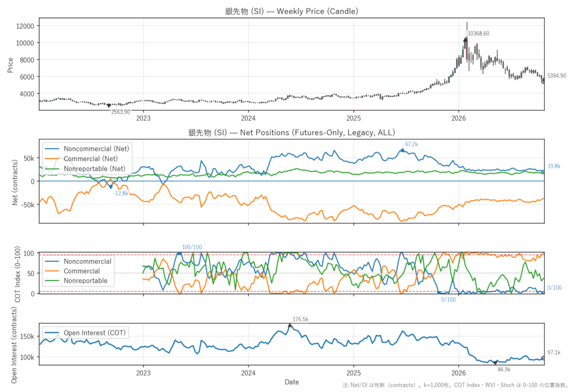This screenshot has height=392, width=574.
Task: Click the 100/100 COT Index annotation
Action: click(x=192, y=247)
